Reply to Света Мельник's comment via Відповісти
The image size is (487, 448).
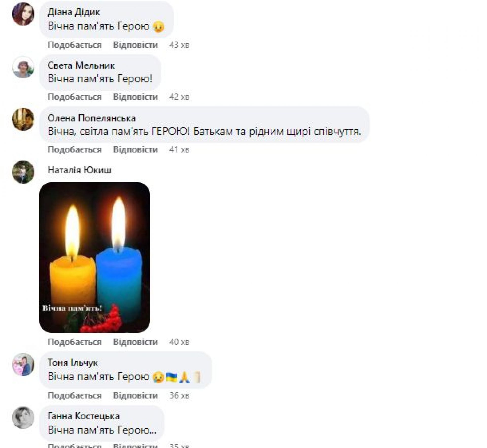pos(135,97)
